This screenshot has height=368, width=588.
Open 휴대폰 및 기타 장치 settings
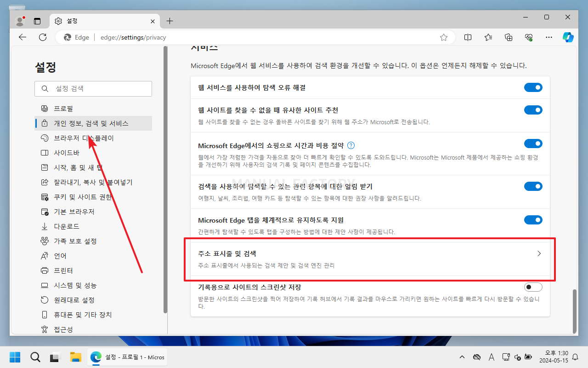point(93,315)
